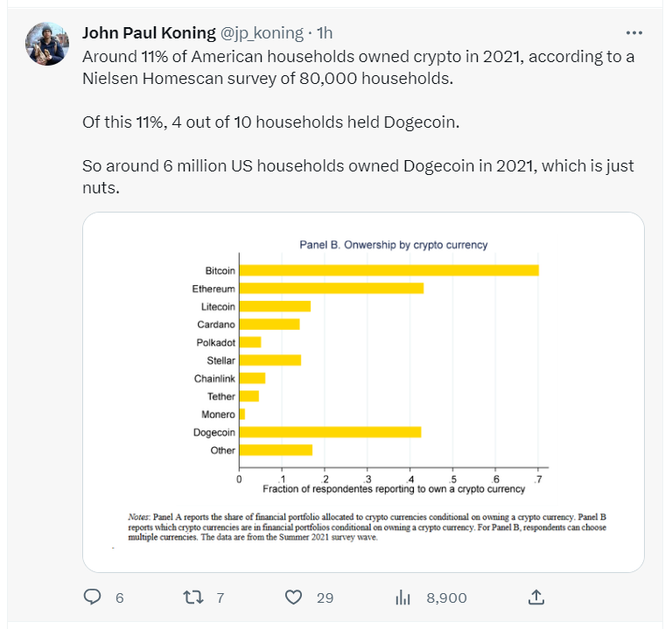672x629 pixels.
Task: Click the share upload icon
Action: point(537,597)
